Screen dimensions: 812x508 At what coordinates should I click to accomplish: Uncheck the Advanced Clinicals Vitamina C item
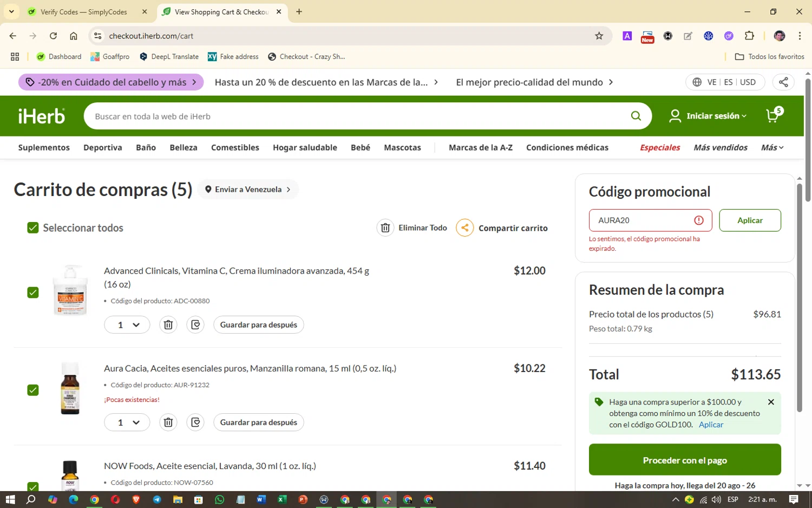click(x=33, y=292)
